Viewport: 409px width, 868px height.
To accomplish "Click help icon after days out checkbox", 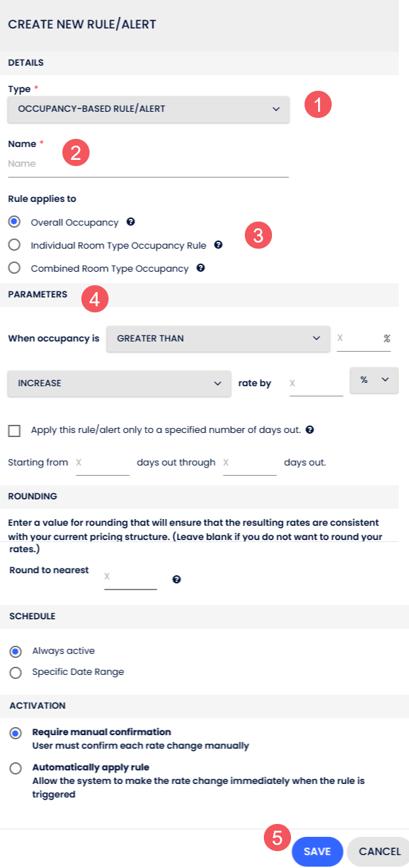I will pyautogui.click(x=309, y=430).
